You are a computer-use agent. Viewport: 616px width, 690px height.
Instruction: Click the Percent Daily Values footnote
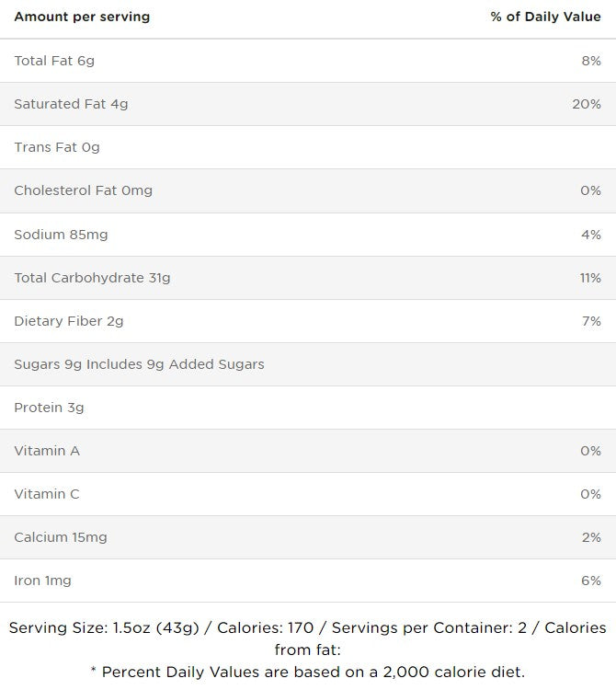pos(307,672)
